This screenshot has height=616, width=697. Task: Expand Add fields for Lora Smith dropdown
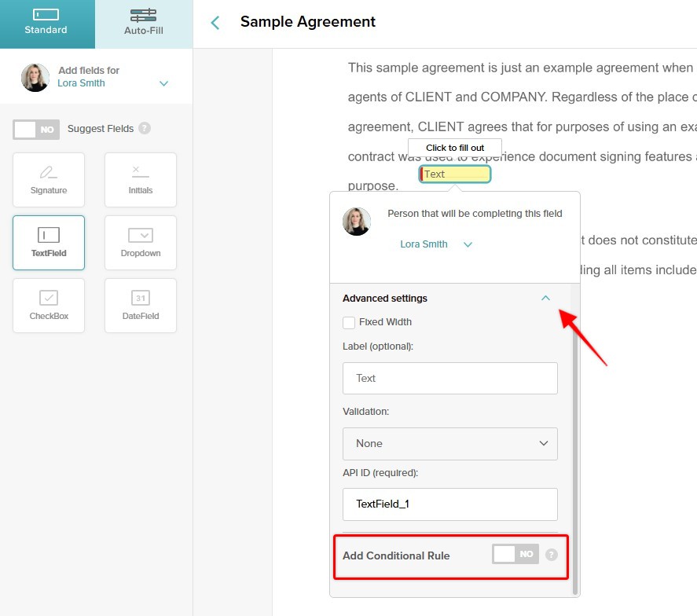163,83
